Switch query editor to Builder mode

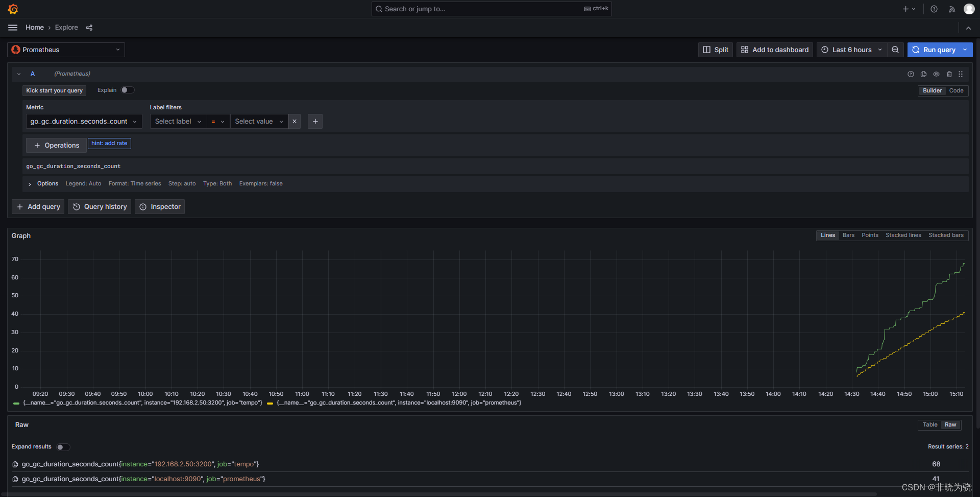[x=932, y=90]
